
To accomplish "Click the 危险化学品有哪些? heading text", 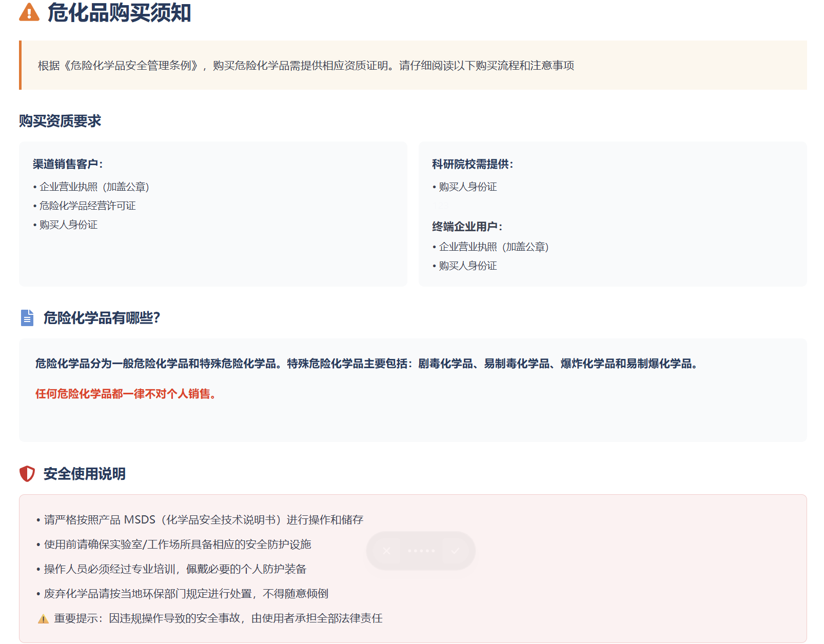I will 102,318.
